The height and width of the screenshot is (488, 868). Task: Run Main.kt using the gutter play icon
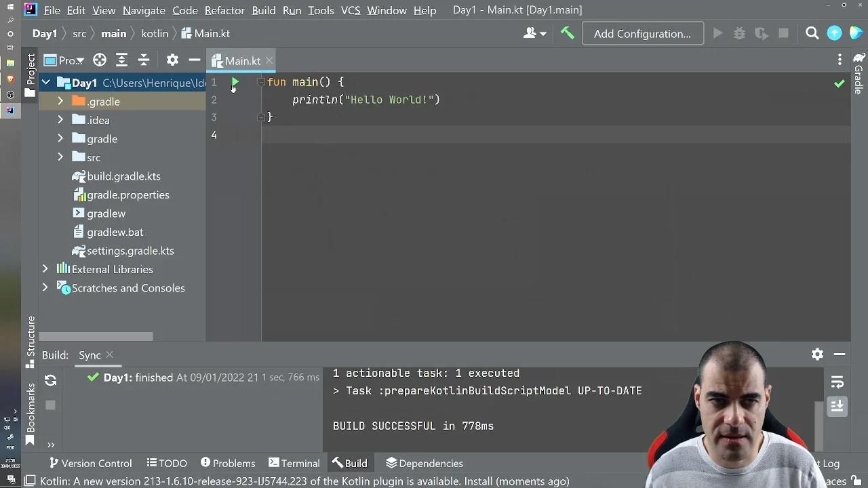point(235,82)
